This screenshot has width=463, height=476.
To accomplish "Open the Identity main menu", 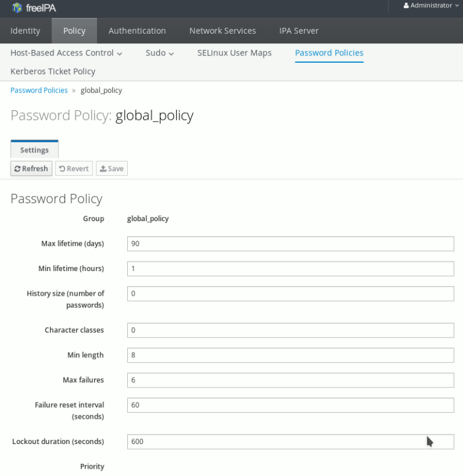I will point(25,31).
